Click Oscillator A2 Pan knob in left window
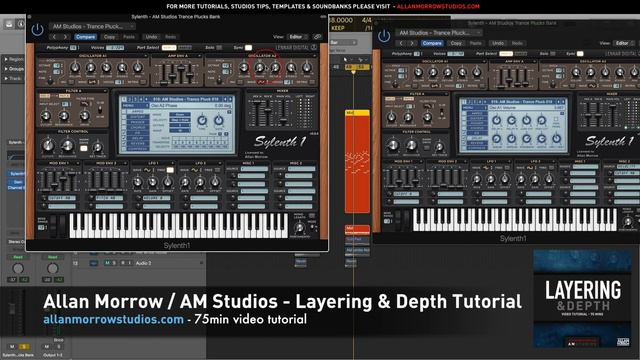The height and width of the screenshot is (360, 640). tap(307, 68)
